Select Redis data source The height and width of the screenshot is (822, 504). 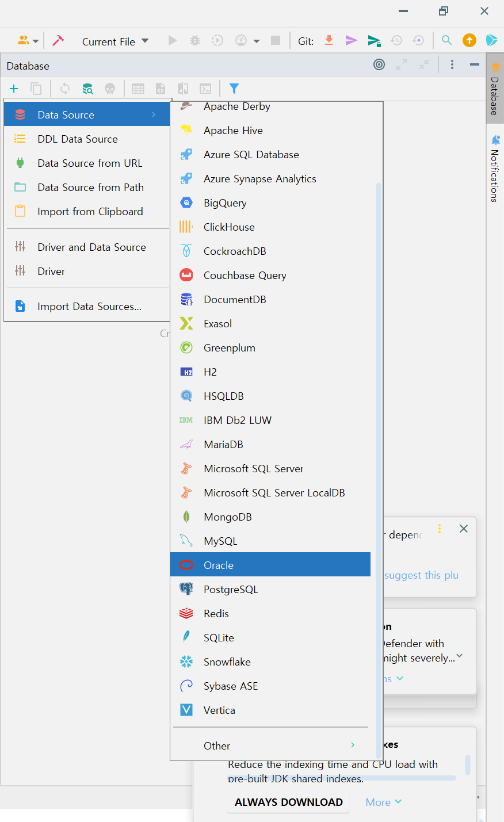pyautogui.click(x=270, y=614)
